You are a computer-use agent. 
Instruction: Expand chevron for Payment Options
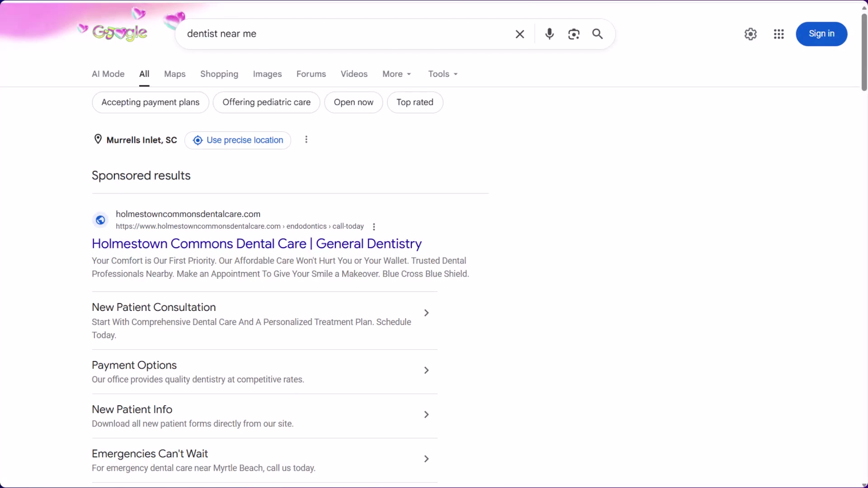coord(426,371)
